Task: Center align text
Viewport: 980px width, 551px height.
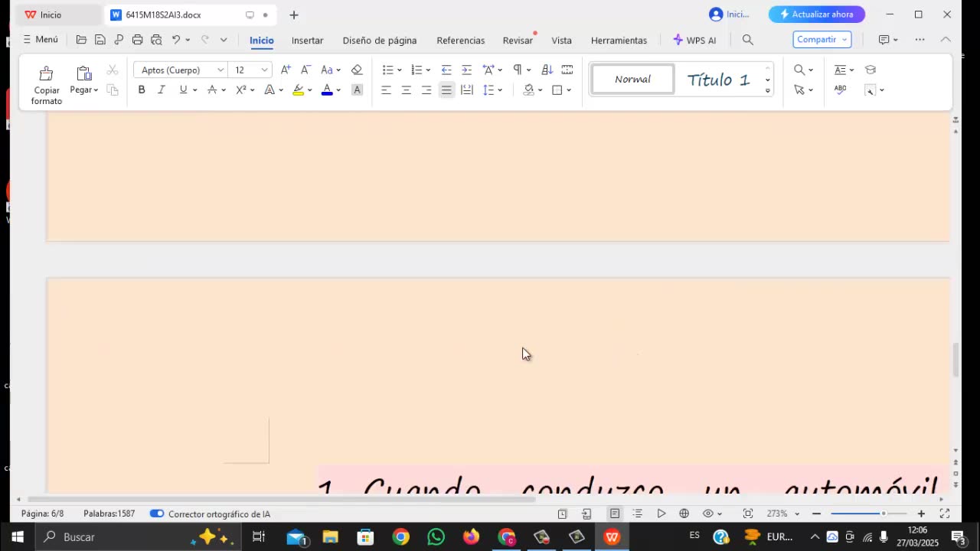Action: (x=407, y=90)
